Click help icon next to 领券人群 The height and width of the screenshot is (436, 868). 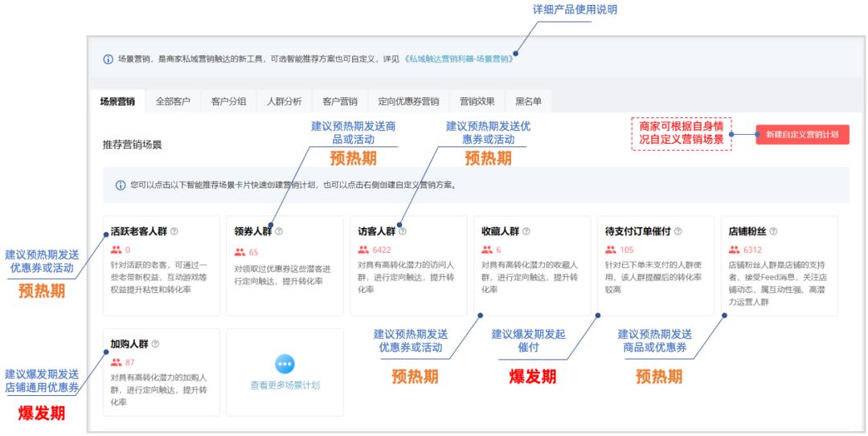point(279,231)
